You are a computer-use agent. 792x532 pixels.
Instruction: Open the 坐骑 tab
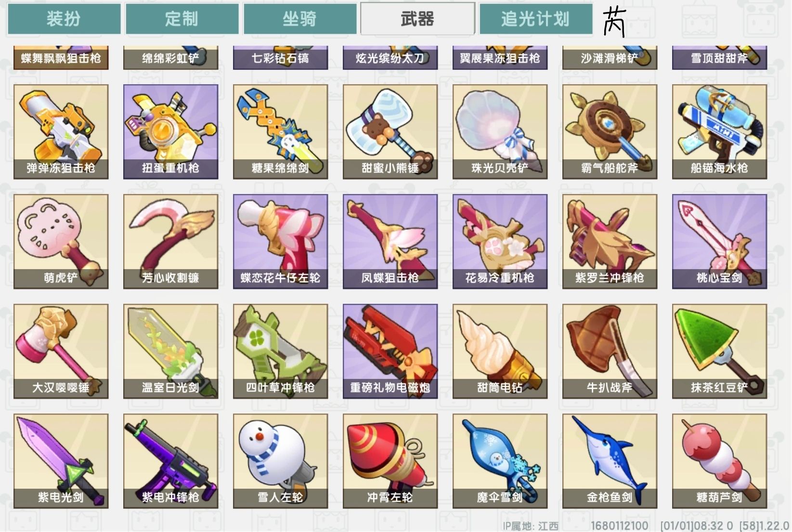click(x=300, y=19)
